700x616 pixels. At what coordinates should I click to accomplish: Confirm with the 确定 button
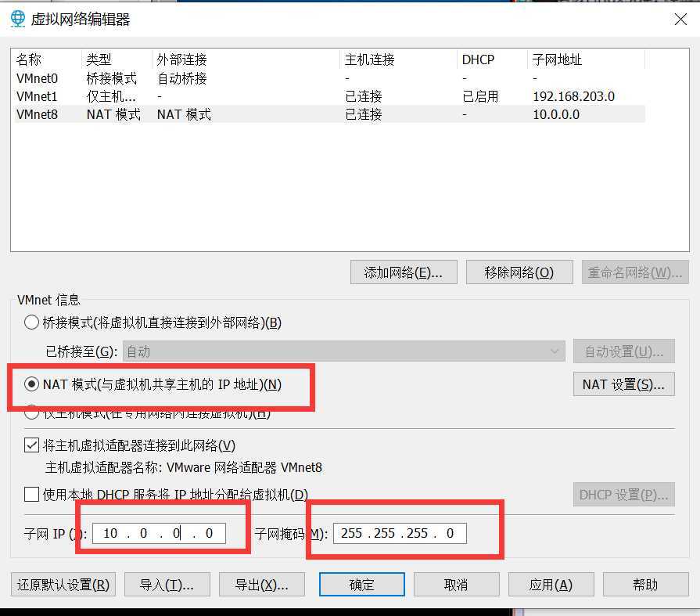pos(361,584)
